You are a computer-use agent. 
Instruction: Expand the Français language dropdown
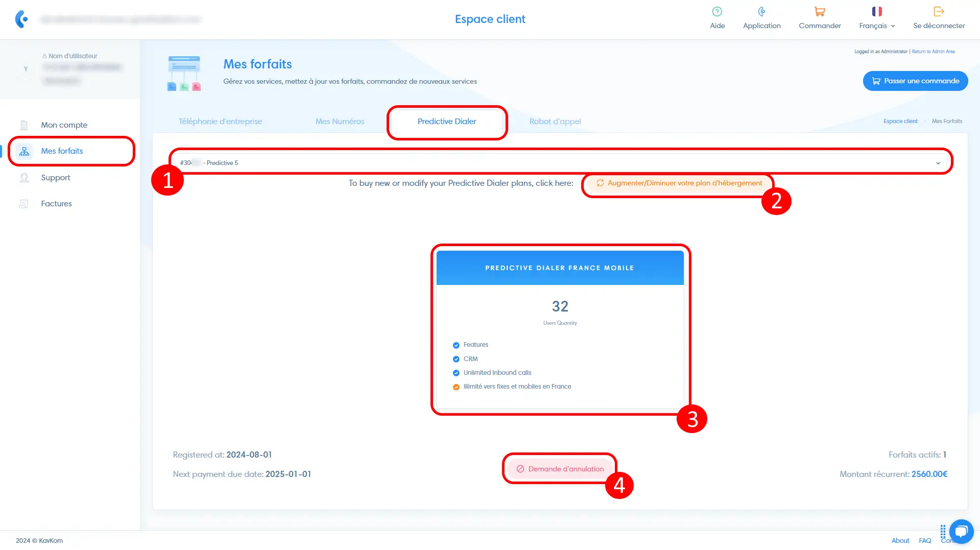coord(877,26)
